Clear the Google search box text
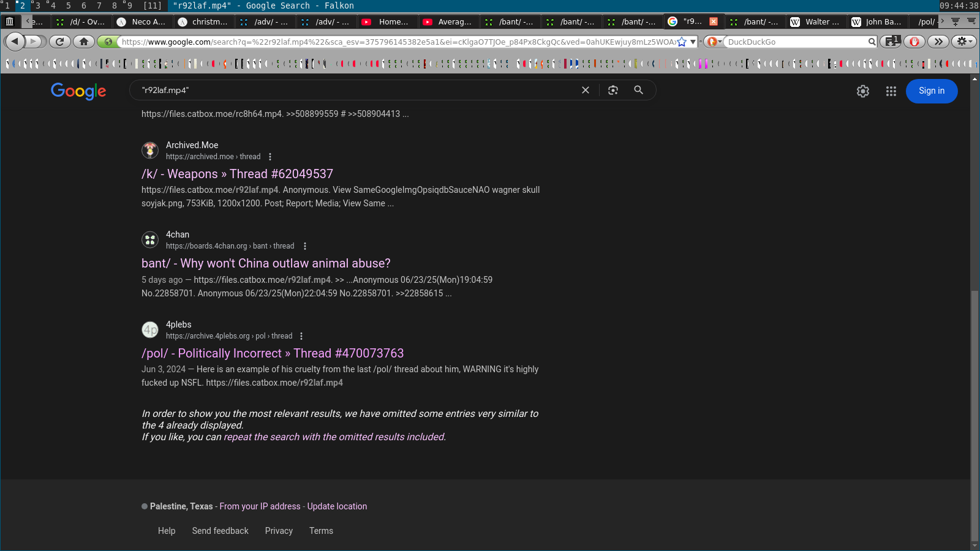The image size is (980, 551). tap(586, 90)
